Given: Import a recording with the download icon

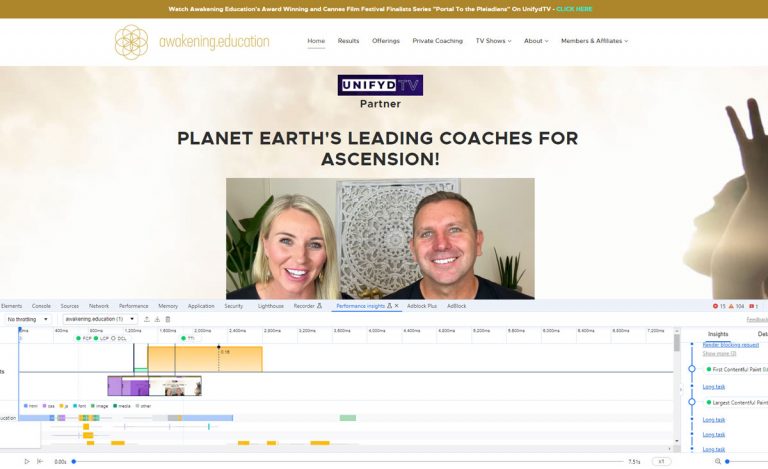Looking at the screenshot, I should [x=157, y=319].
